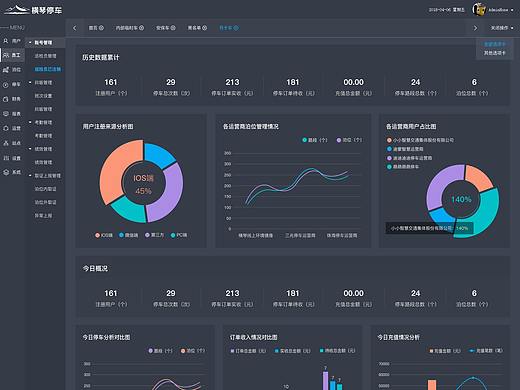Open the 设置 sliders icon in sidebar
The height and width of the screenshot is (390, 520).
point(6,158)
